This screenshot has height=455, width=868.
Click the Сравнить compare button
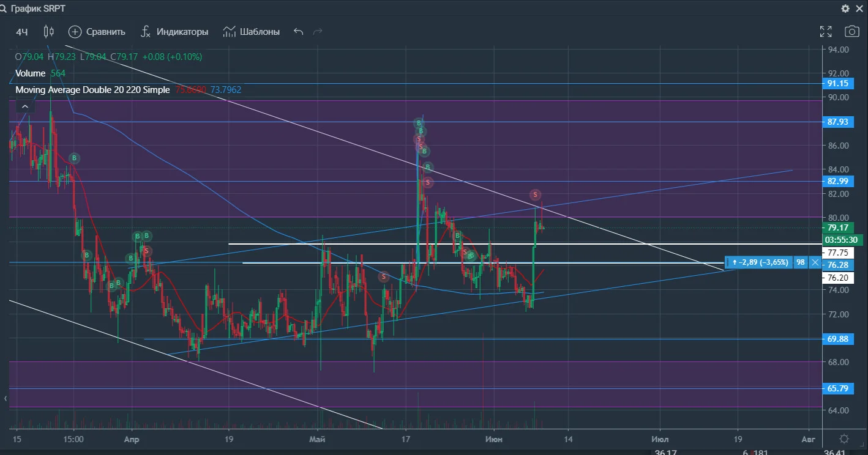coord(97,32)
